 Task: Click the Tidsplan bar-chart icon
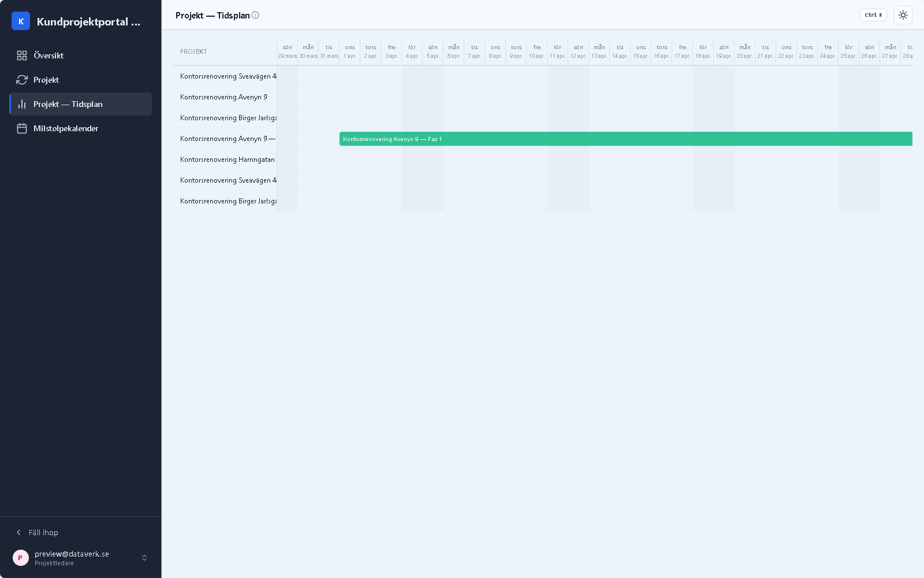click(22, 104)
